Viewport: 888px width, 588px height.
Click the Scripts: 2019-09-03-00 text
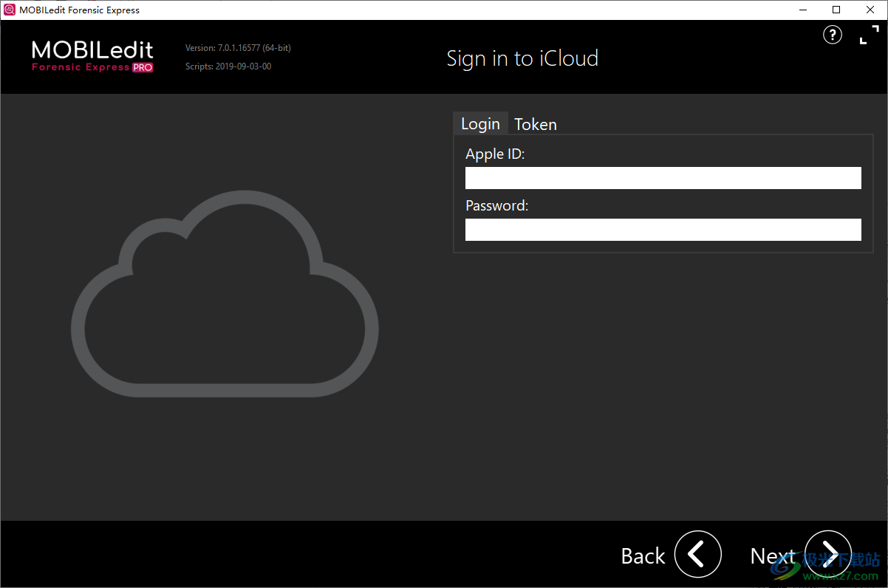pos(228,66)
